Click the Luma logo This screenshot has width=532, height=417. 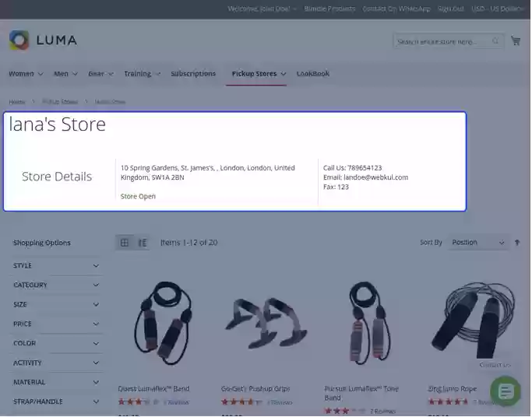pos(43,40)
